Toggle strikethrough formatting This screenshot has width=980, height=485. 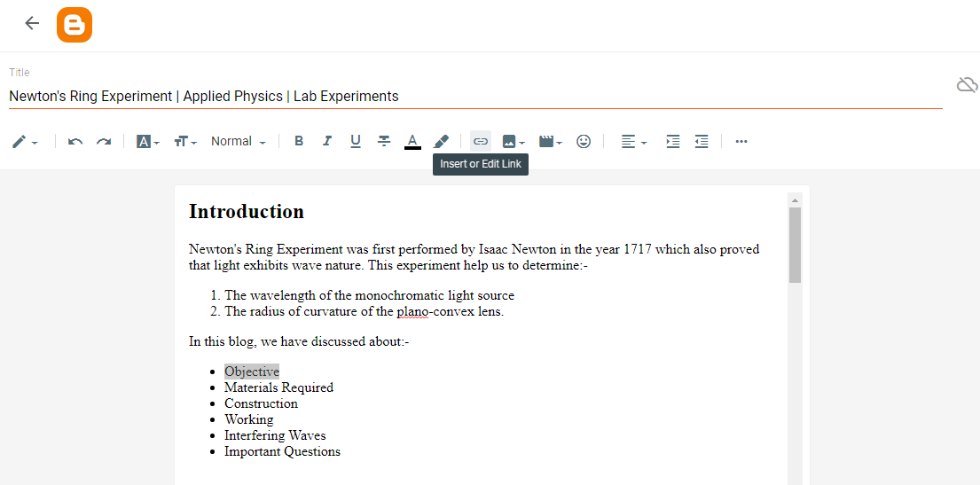coord(384,141)
